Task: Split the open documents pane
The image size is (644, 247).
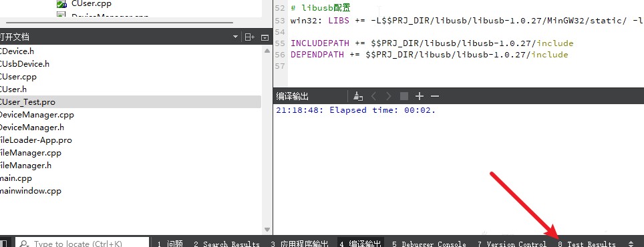Action: [250, 37]
